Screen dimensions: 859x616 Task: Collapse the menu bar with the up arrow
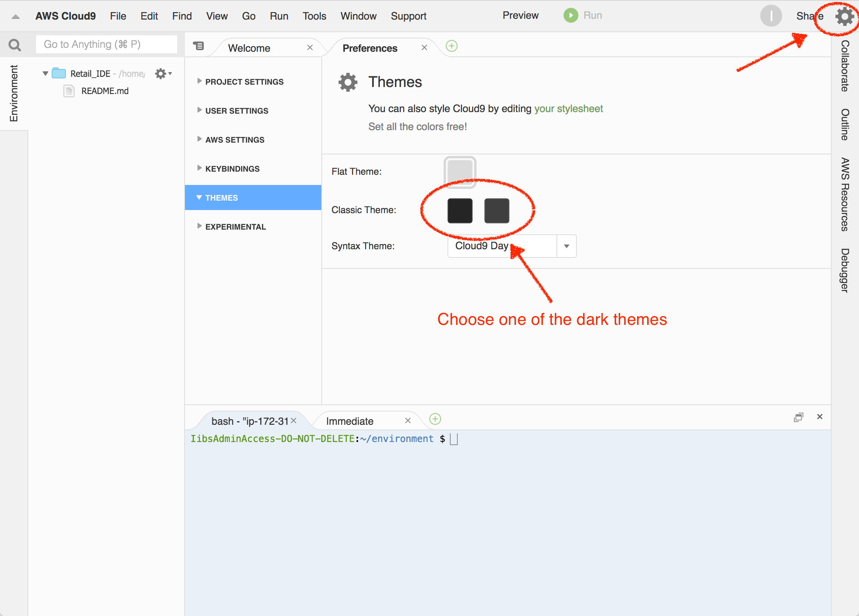(x=16, y=16)
